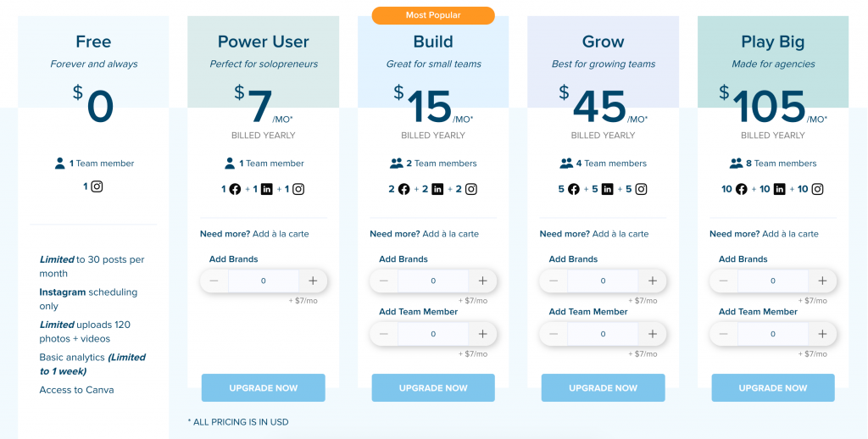The image size is (868, 439).
Task: Click the Facebook icon in Power User plan
Action: (x=235, y=189)
